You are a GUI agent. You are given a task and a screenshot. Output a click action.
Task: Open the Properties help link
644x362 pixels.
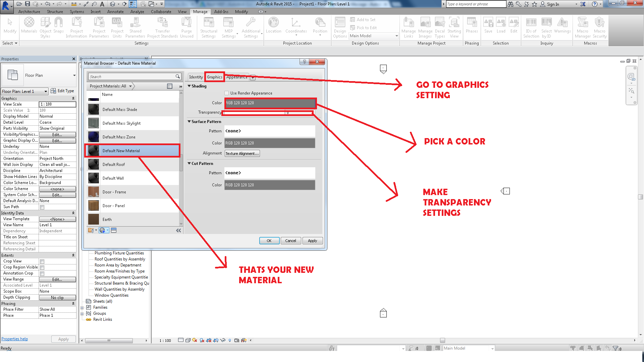click(x=14, y=339)
